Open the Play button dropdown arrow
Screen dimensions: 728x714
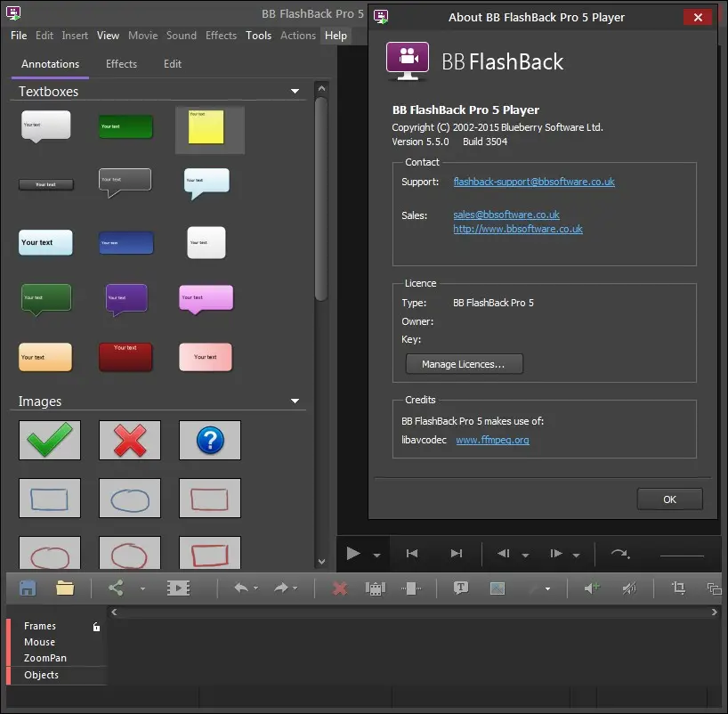point(376,556)
